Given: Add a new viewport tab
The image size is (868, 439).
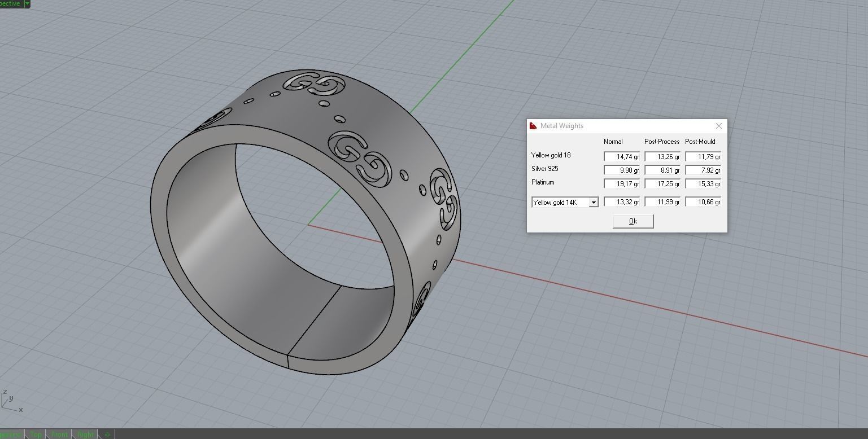Looking at the screenshot, I should (107, 434).
